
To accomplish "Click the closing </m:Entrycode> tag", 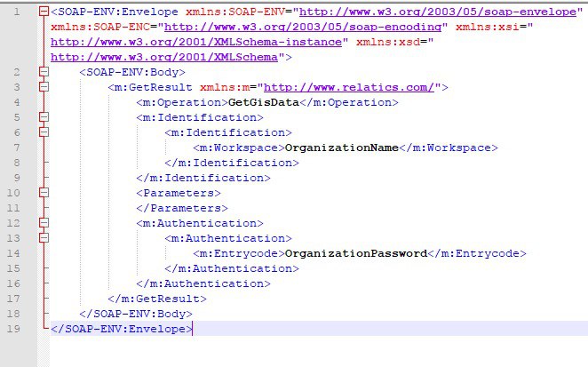I will click(x=477, y=253).
